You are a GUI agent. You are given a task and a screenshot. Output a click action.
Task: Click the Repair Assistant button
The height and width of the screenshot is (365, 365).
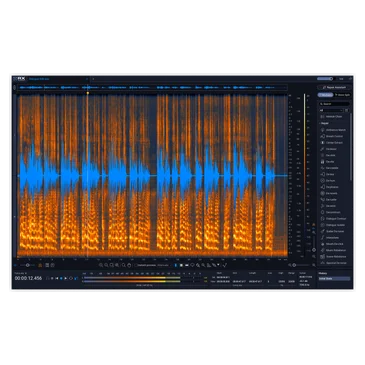[x=334, y=87]
